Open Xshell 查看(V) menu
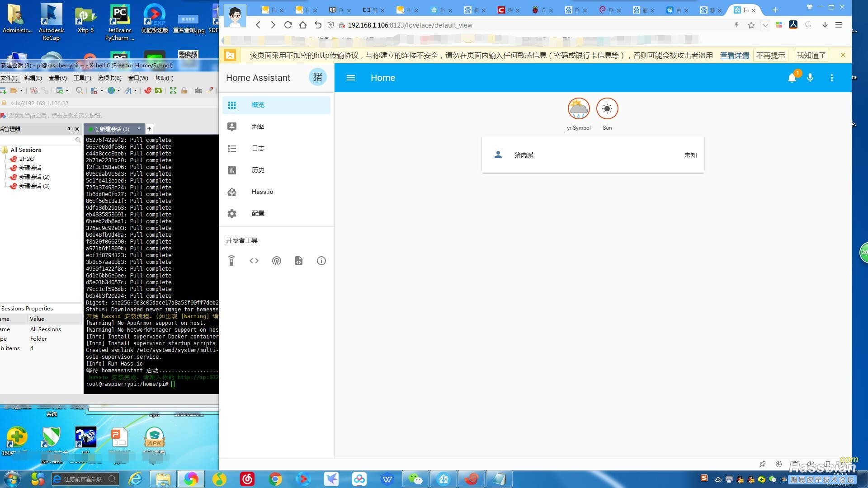Viewport: 868px width, 488px height. point(57,78)
